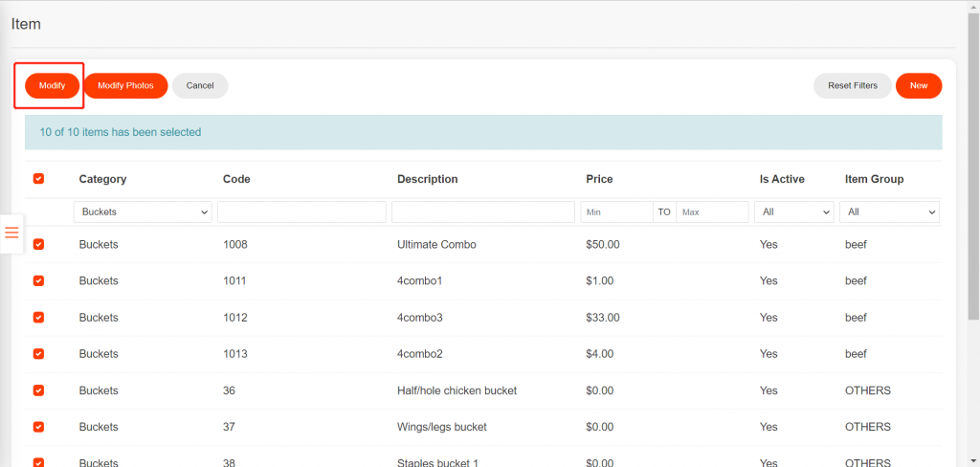Open the Item Group filter dropdown
This screenshot has height=467, width=980.
[889, 211]
